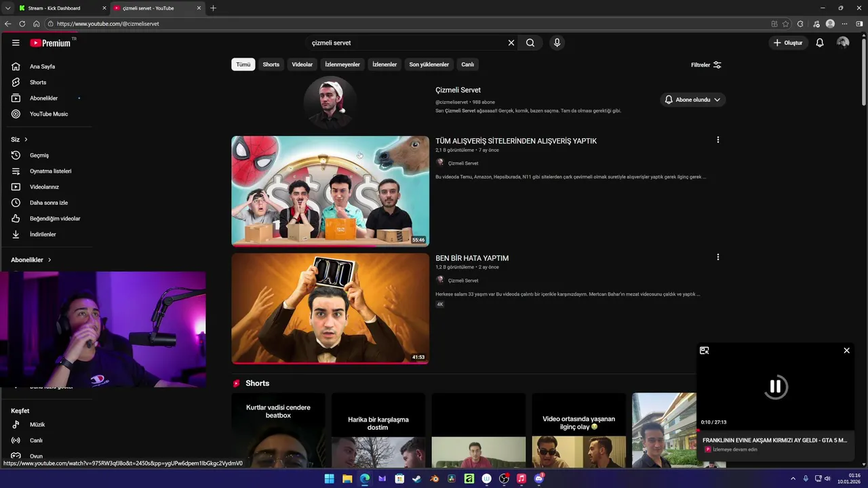This screenshot has width=868, height=488.
Task: Open Kurtlar vadisi cendere beatbox short
Action: 278,430
